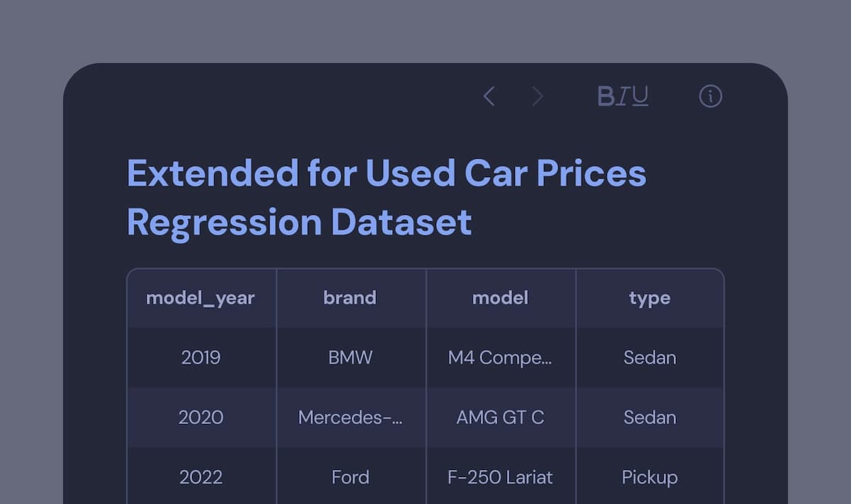Viewport: 851px width, 504px height.
Task: Select the F-250 Lariat cell
Action: tap(500, 477)
